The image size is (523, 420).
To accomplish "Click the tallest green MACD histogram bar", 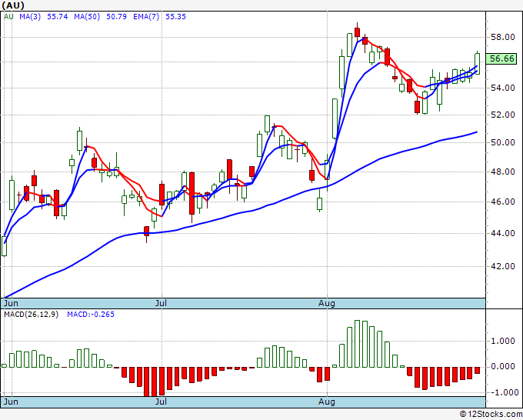I will [x=357, y=344].
